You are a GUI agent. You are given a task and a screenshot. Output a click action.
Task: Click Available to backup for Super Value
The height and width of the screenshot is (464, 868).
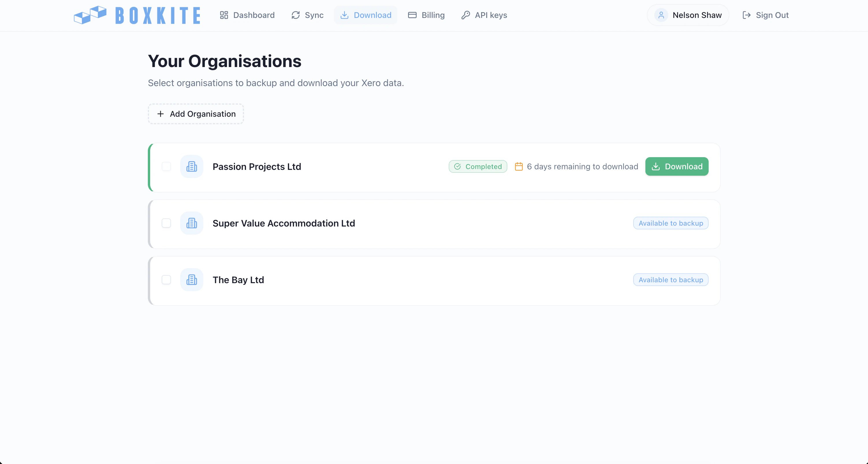671,223
